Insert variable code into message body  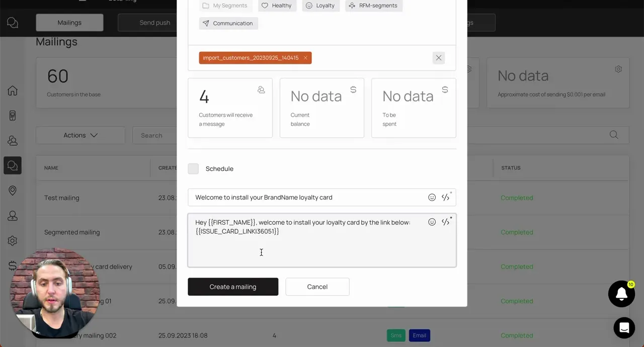click(x=445, y=222)
